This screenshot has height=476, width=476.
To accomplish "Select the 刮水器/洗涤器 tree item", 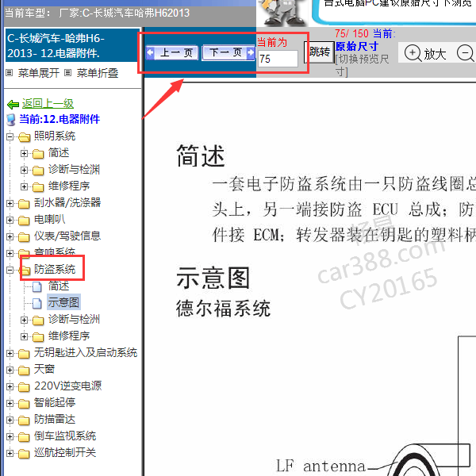I will 67,202.
